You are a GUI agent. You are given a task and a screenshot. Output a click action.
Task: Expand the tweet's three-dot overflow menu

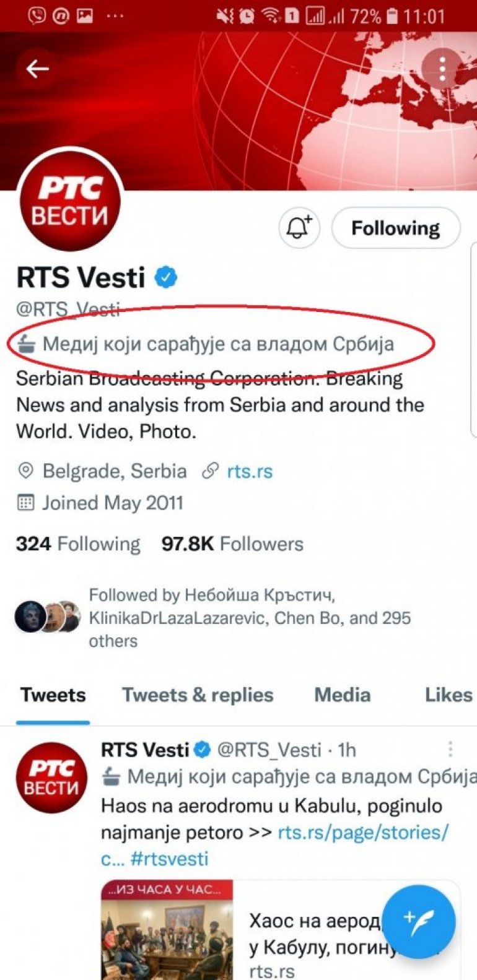click(450, 750)
